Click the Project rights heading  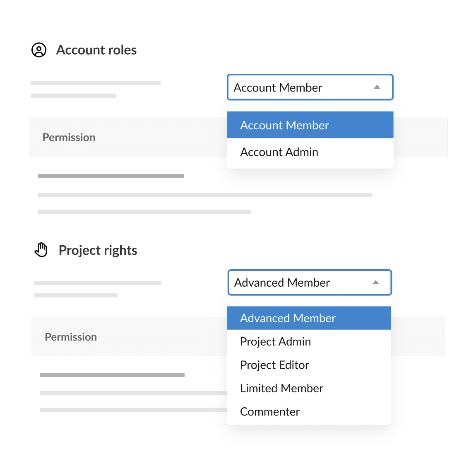coord(98,250)
